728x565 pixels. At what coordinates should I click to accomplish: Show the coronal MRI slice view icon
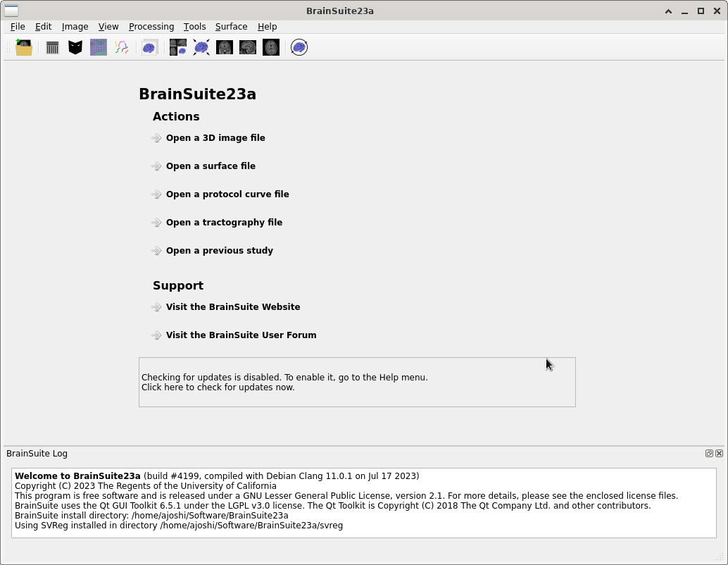225,47
